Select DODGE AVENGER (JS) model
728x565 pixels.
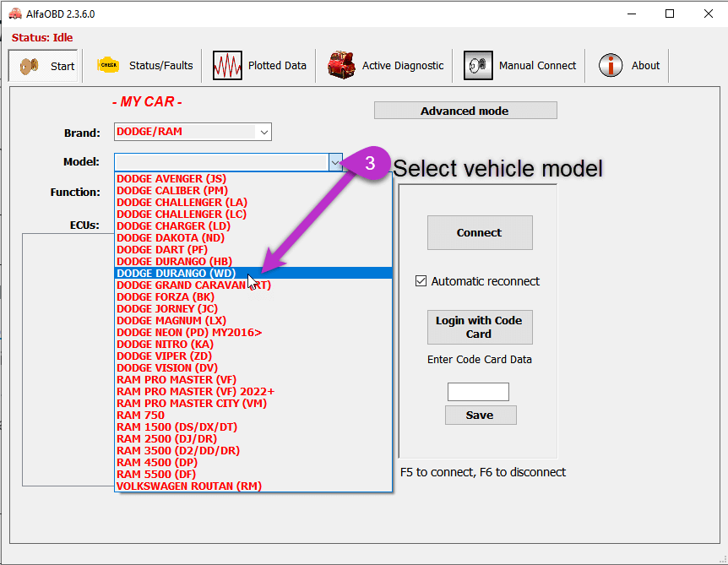[x=253, y=179]
